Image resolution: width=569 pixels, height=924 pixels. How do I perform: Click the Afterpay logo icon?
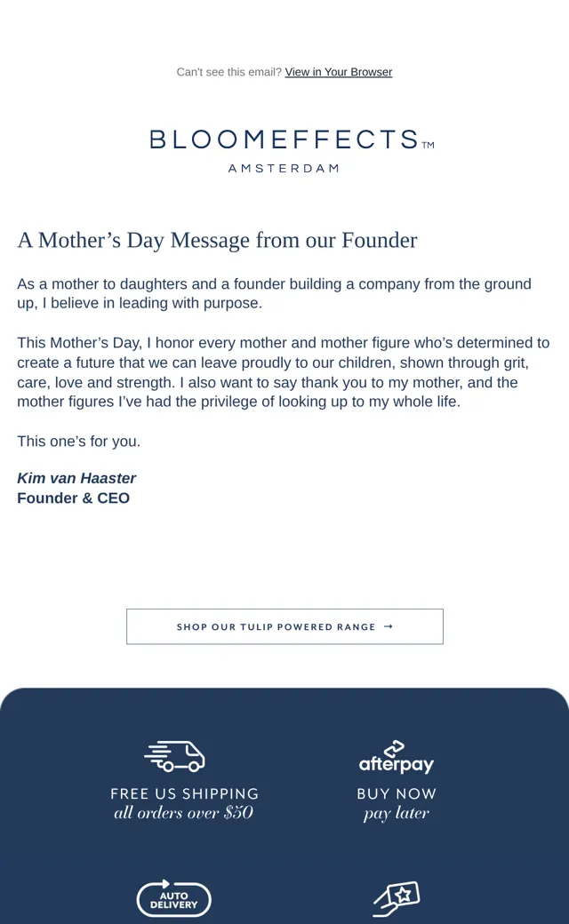tap(397, 757)
